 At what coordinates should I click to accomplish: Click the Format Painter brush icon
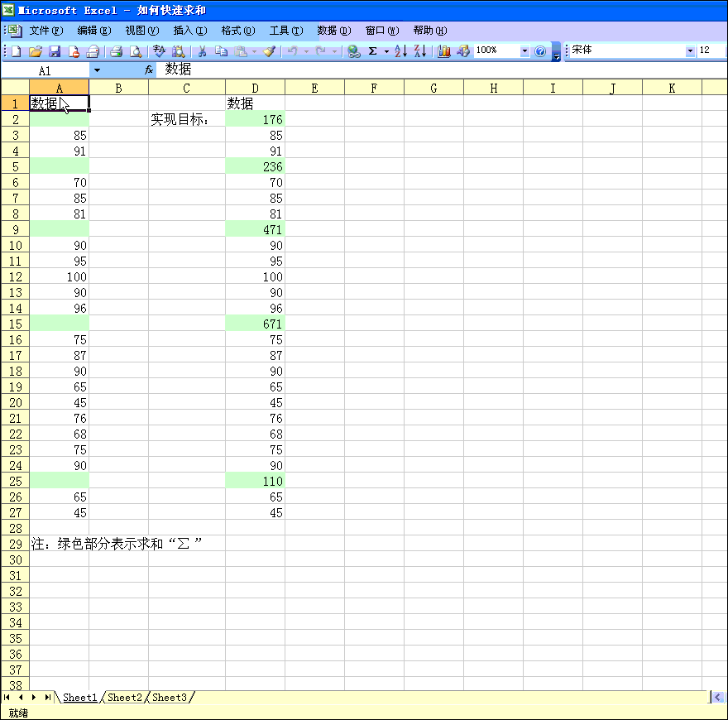(x=269, y=51)
